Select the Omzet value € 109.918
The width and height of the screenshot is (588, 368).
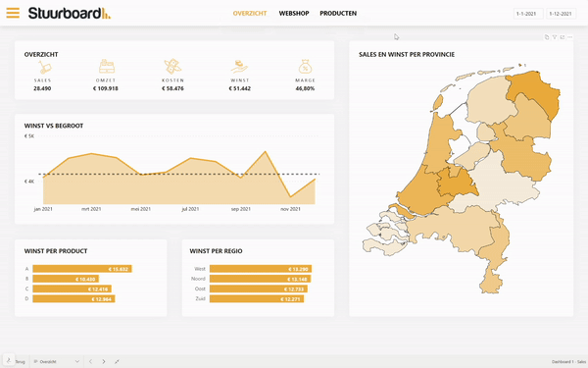click(x=106, y=88)
